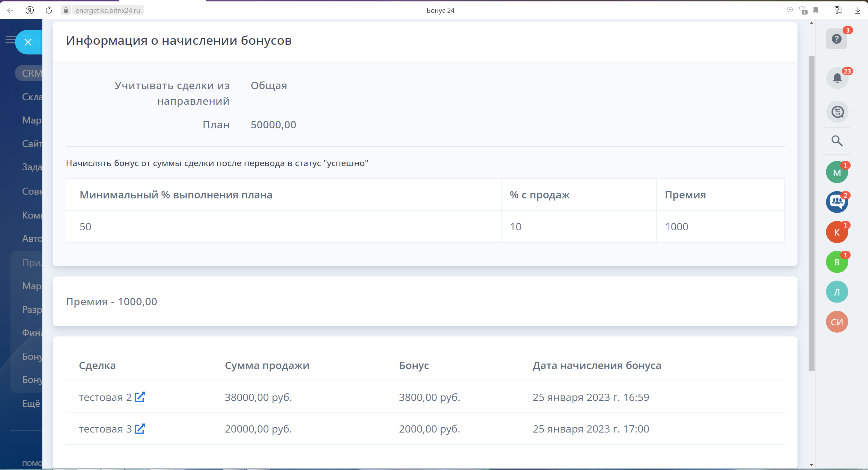Go back with browser arrow button
The height and width of the screenshot is (470, 868).
[x=10, y=10]
